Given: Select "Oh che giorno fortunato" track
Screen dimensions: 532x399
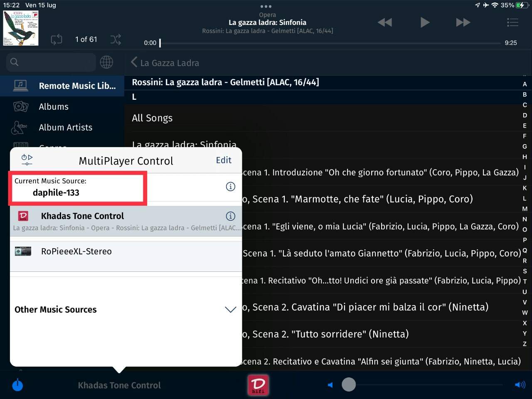Looking at the screenshot, I should tap(380, 172).
